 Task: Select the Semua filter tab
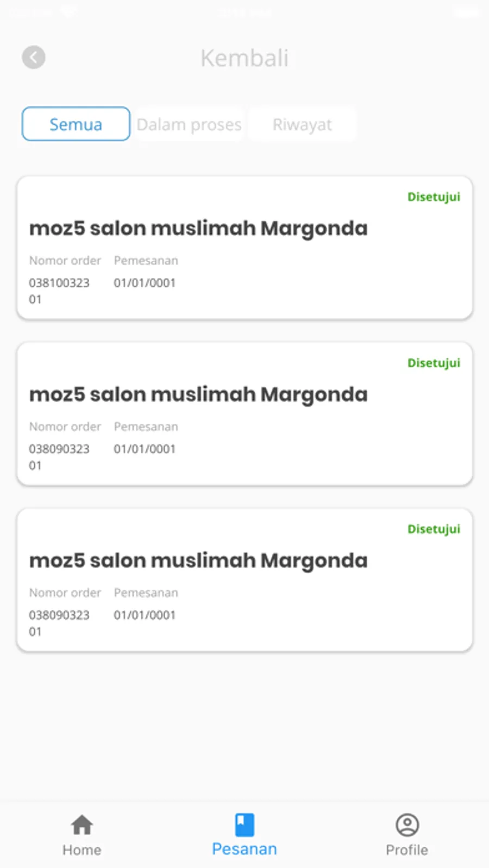coord(76,124)
